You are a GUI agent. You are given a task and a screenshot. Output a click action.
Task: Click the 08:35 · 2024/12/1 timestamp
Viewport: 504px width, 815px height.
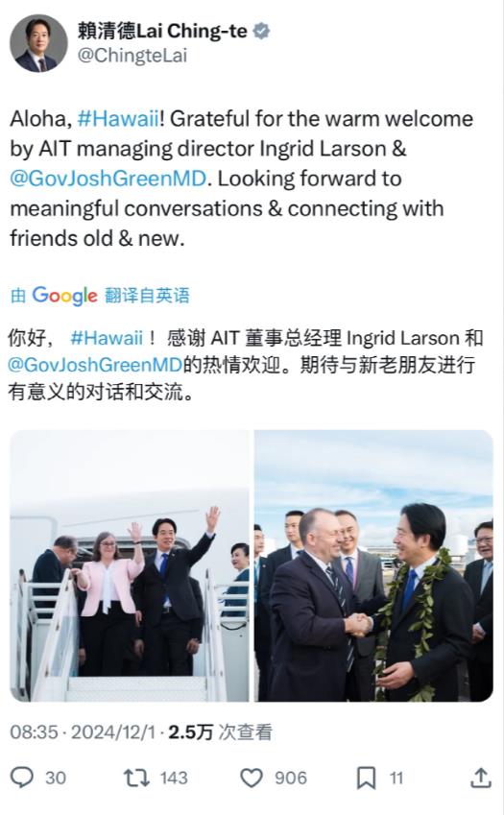pos(83,732)
